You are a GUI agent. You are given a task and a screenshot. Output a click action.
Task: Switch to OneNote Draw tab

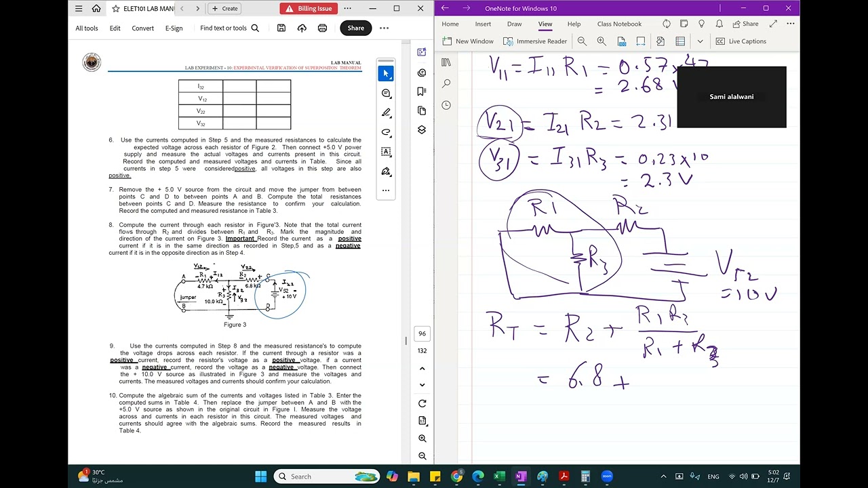(x=515, y=24)
